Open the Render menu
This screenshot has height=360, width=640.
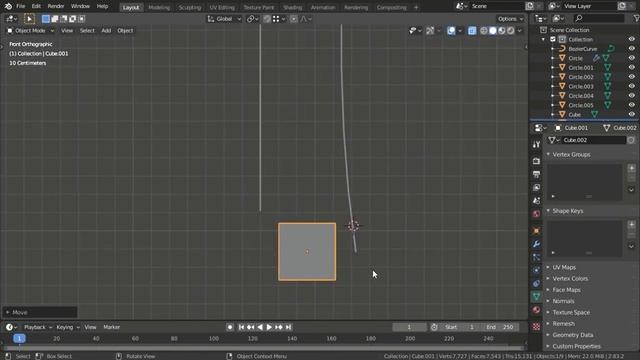56,6
